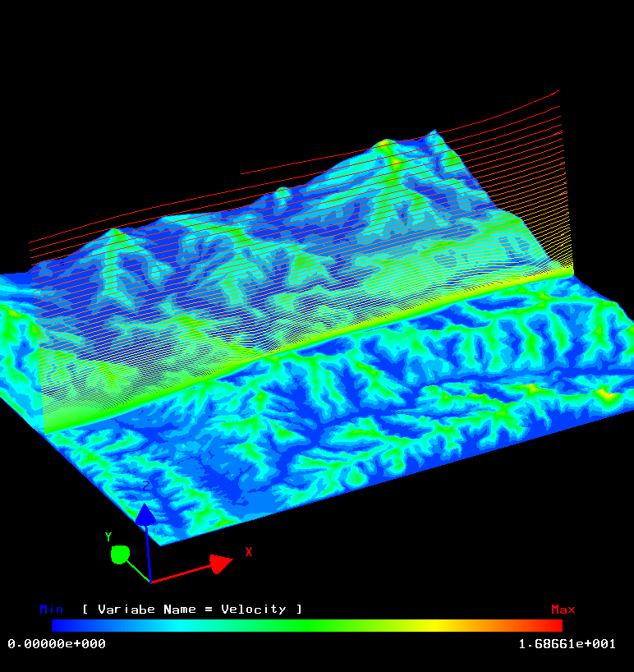Click the terrain's front corner nearest axis triad
This screenshot has width=634, height=672.
pyautogui.click(x=160, y=543)
